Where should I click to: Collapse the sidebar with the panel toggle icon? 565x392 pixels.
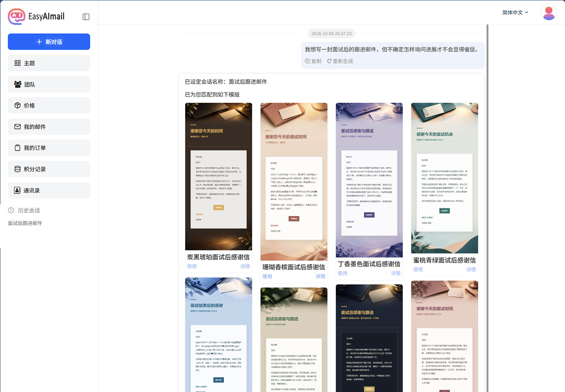pos(86,17)
